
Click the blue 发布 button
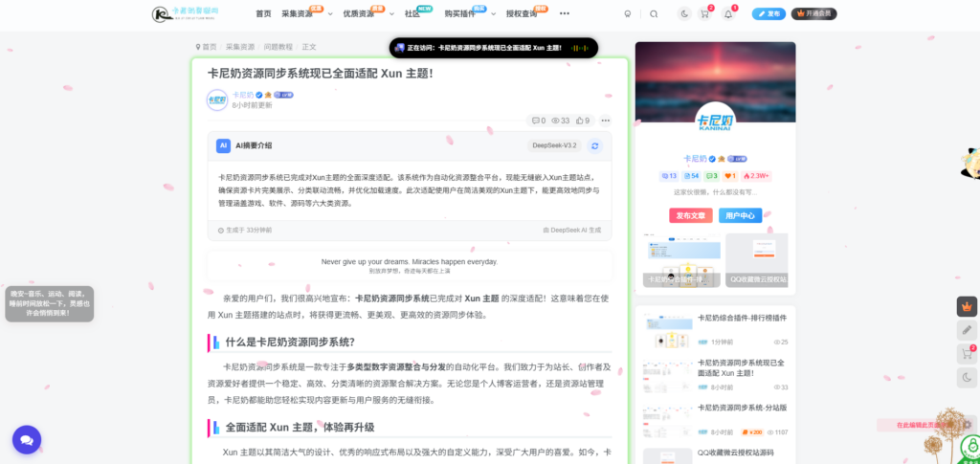tap(768, 13)
